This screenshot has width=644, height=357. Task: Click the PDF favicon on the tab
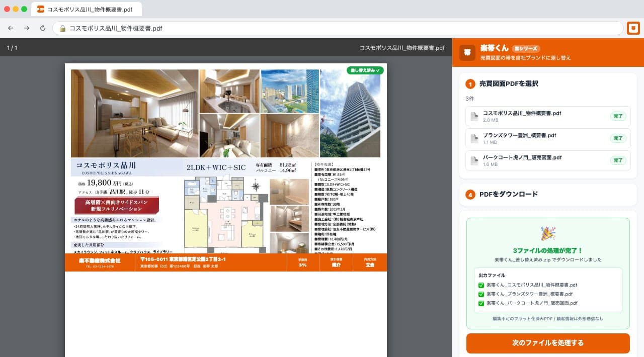point(41,9)
